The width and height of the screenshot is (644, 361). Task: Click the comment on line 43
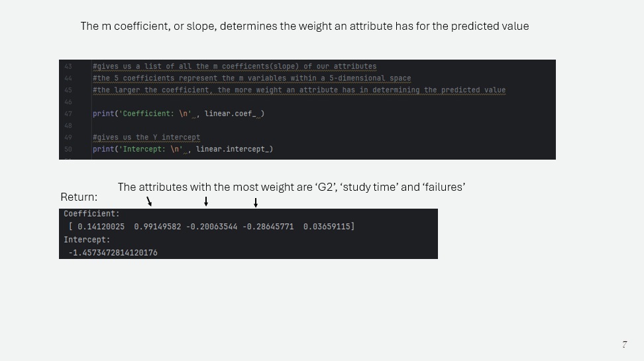(x=235, y=66)
